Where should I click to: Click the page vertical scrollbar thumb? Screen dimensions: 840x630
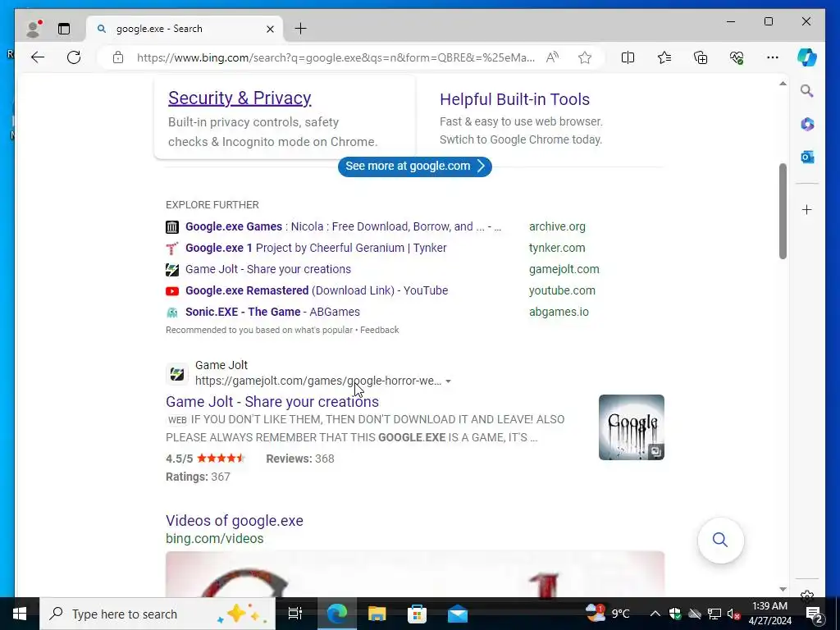(x=783, y=211)
